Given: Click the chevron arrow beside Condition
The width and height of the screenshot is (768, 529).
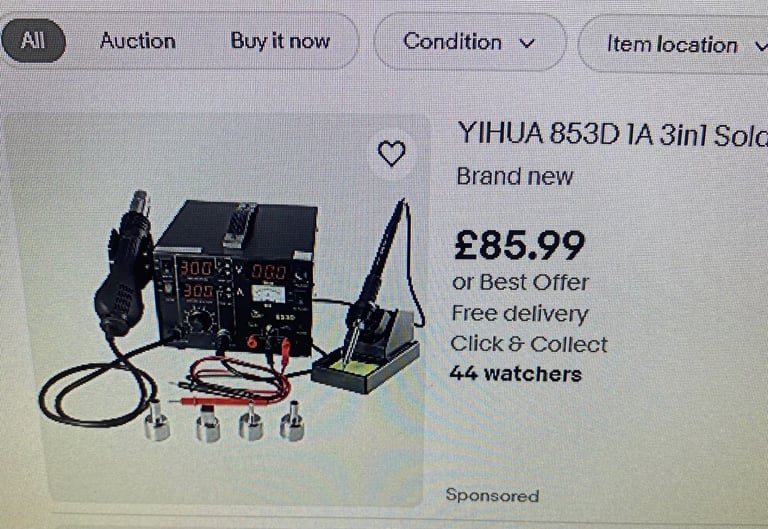Looking at the screenshot, I should point(527,44).
